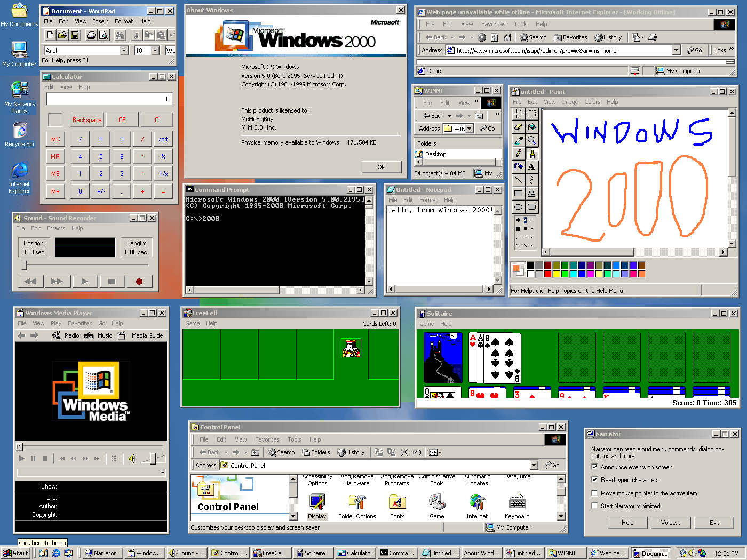
Task: Click the Backspace button in Calculator
Action: click(87, 120)
